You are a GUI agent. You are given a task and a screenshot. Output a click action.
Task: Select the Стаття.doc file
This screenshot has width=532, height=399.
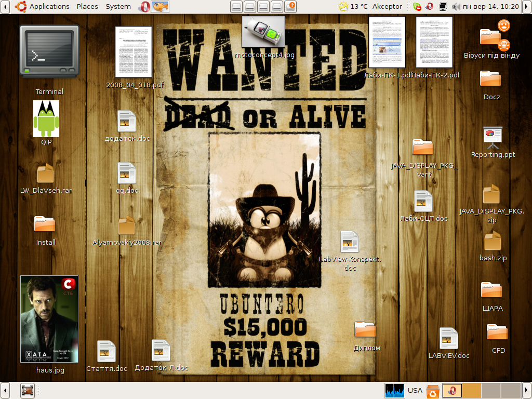coord(106,352)
